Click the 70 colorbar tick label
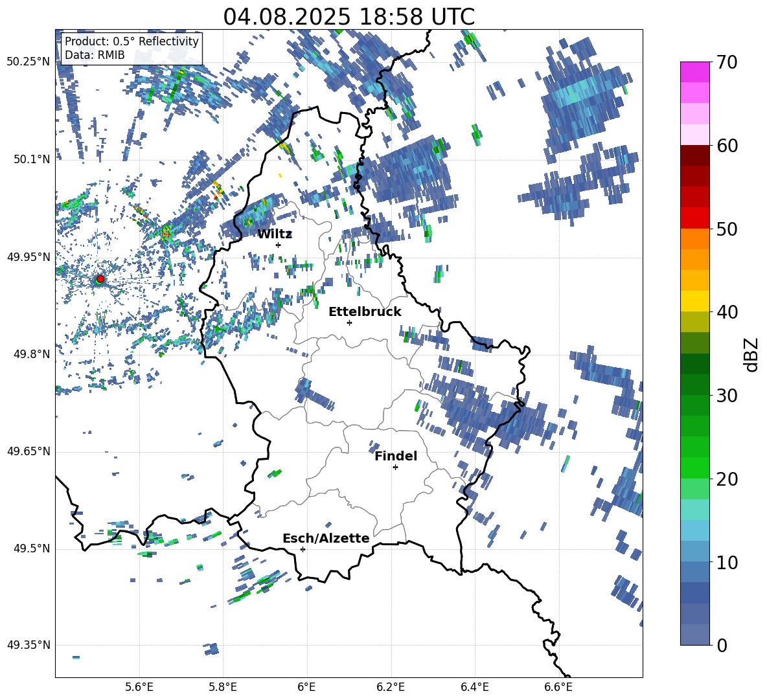 pyautogui.click(x=727, y=63)
